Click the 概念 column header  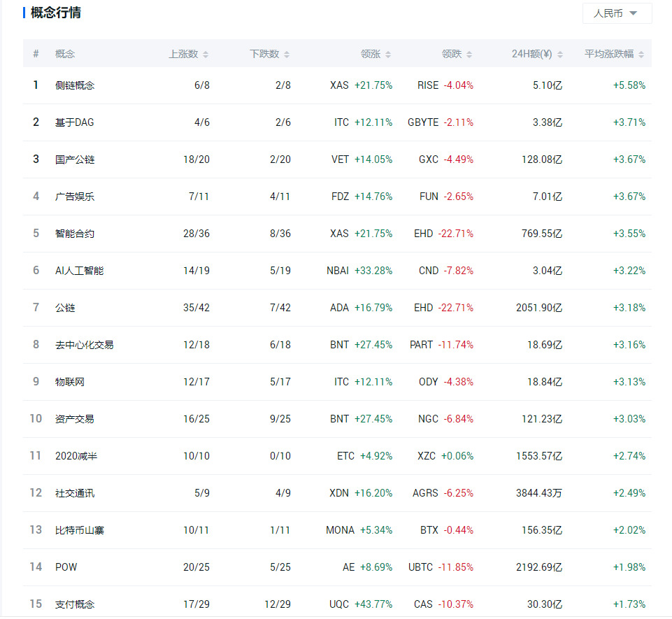(x=65, y=54)
